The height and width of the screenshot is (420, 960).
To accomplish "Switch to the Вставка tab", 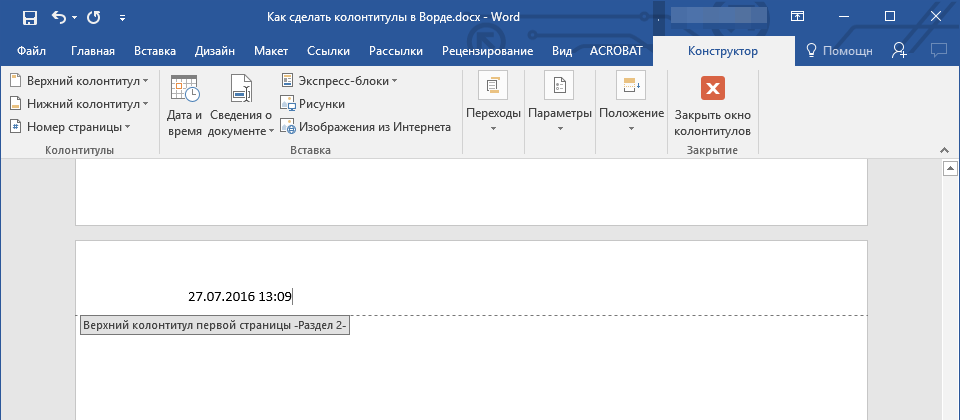I will [x=153, y=51].
